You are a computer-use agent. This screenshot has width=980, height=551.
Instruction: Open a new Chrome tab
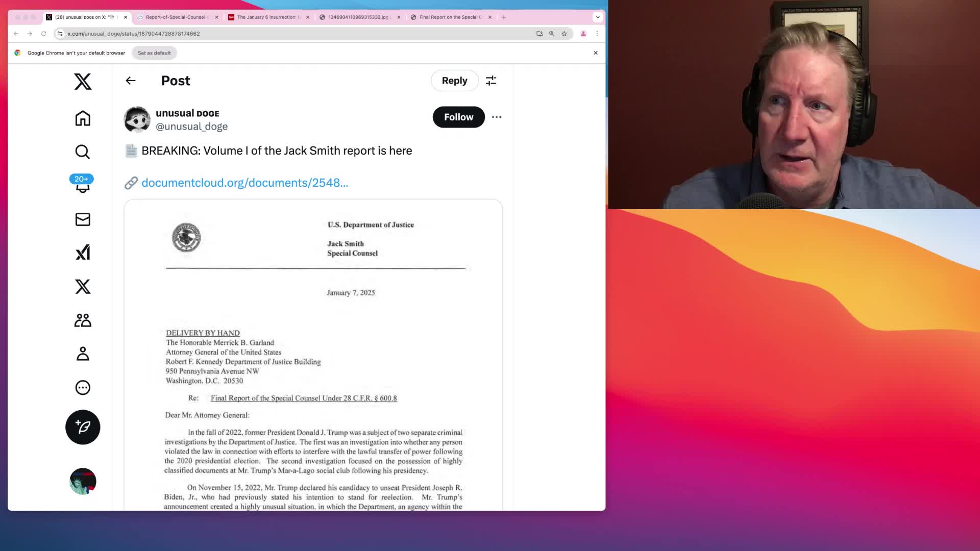[504, 17]
